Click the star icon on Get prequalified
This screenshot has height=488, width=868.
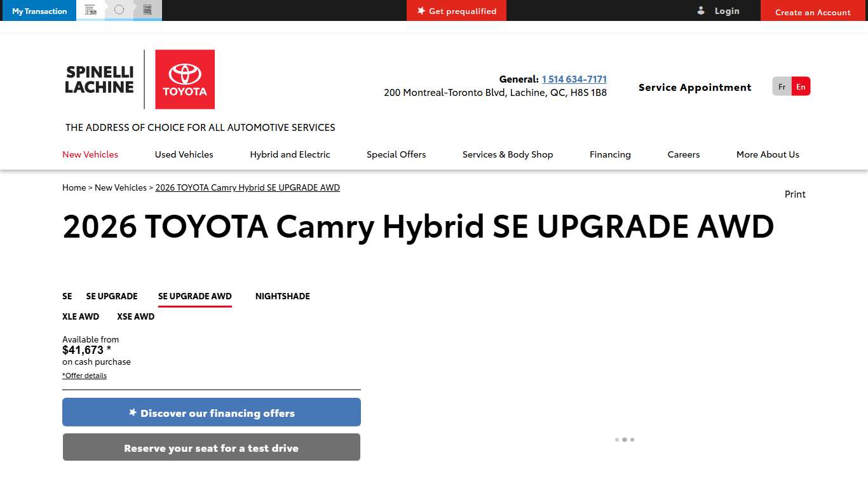point(420,10)
